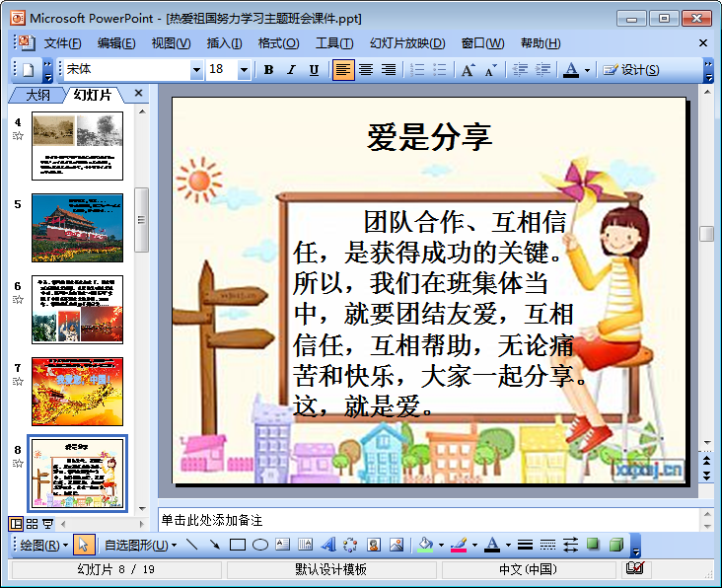The height and width of the screenshot is (588, 722).
Task: Click the New document icon
Action: click(29, 70)
